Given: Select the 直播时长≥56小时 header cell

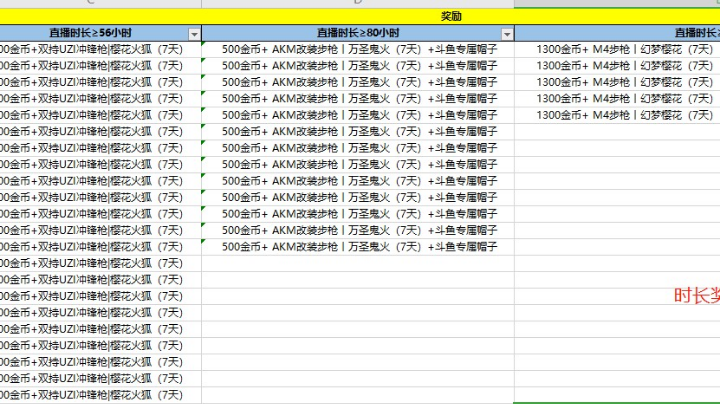Looking at the screenshot, I should pyautogui.click(x=101, y=33).
